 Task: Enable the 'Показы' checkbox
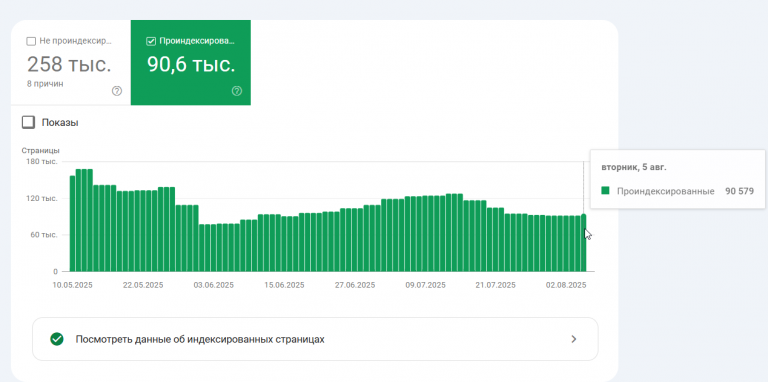[x=28, y=122]
